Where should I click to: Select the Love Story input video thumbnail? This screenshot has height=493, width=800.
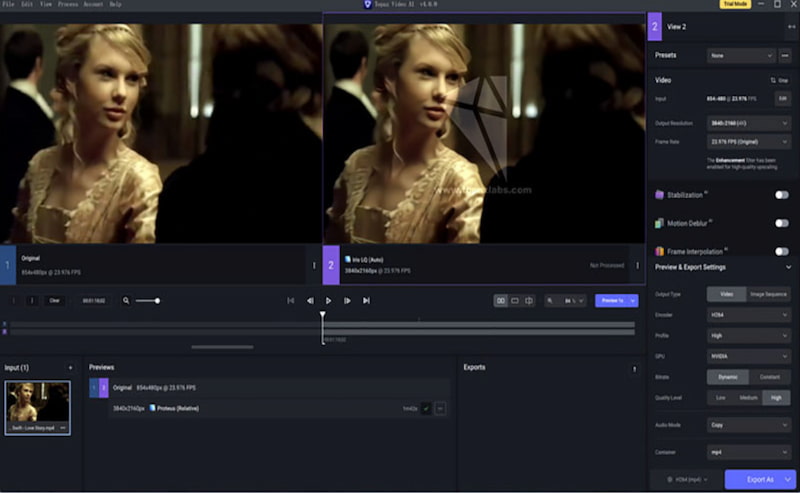click(x=37, y=406)
